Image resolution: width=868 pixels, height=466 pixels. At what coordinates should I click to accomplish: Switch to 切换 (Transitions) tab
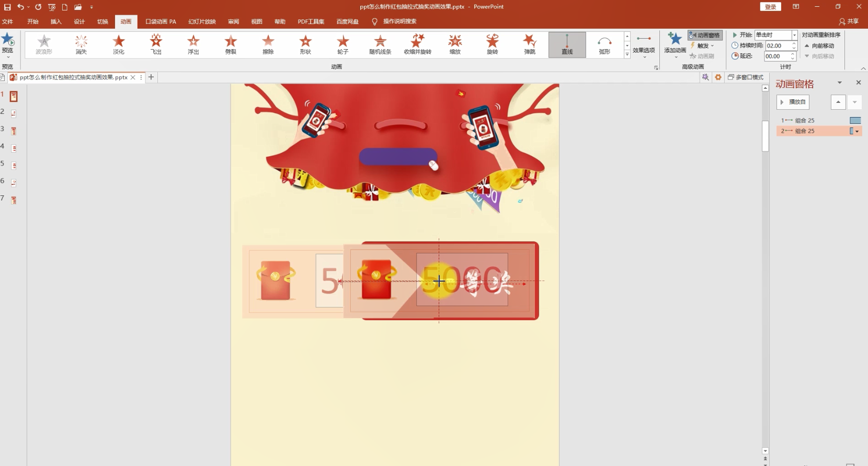(x=102, y=21)
